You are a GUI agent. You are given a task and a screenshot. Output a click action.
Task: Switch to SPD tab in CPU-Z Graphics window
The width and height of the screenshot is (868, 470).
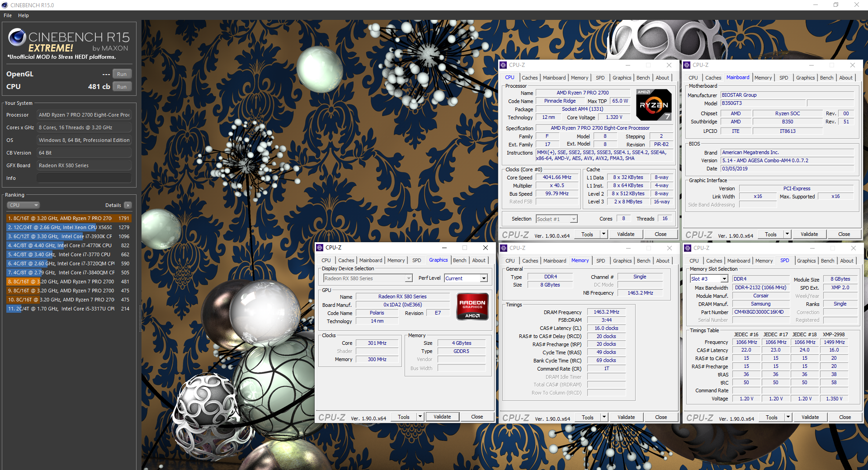pyautogui.click(x=416, y=260)
